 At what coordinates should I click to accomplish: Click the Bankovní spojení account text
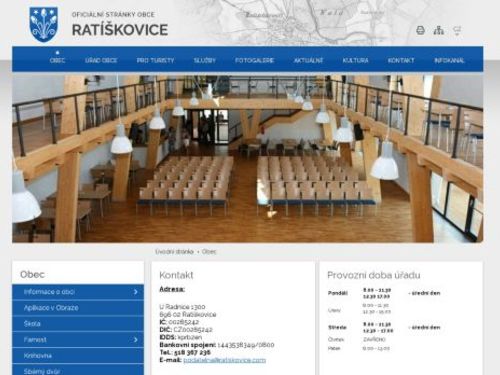217,345
